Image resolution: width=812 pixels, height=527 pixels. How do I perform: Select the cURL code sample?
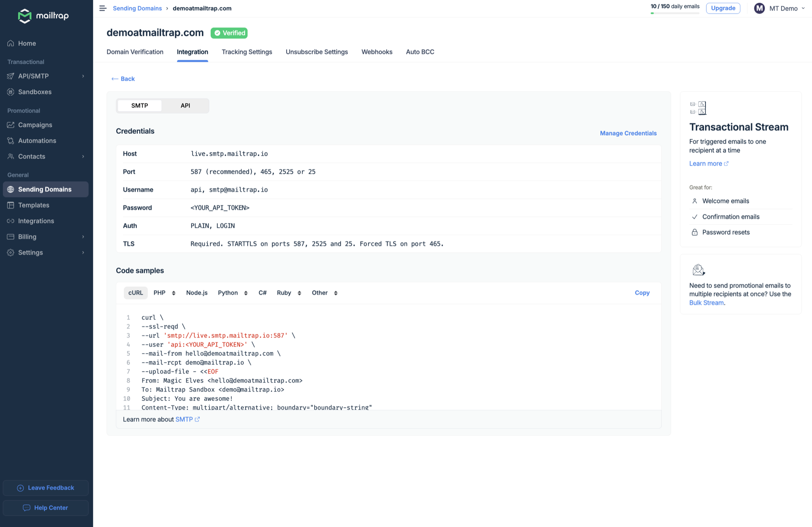136,293
